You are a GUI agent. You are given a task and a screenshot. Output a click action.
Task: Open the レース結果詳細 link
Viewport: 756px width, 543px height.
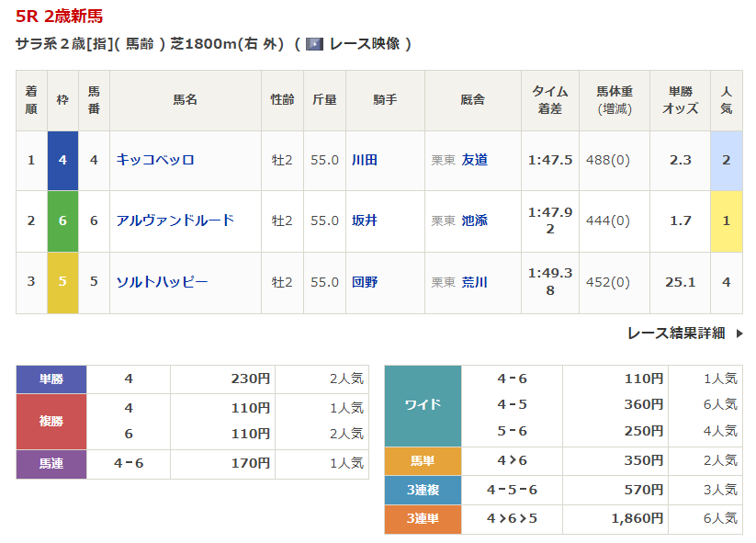coord(676,334)
